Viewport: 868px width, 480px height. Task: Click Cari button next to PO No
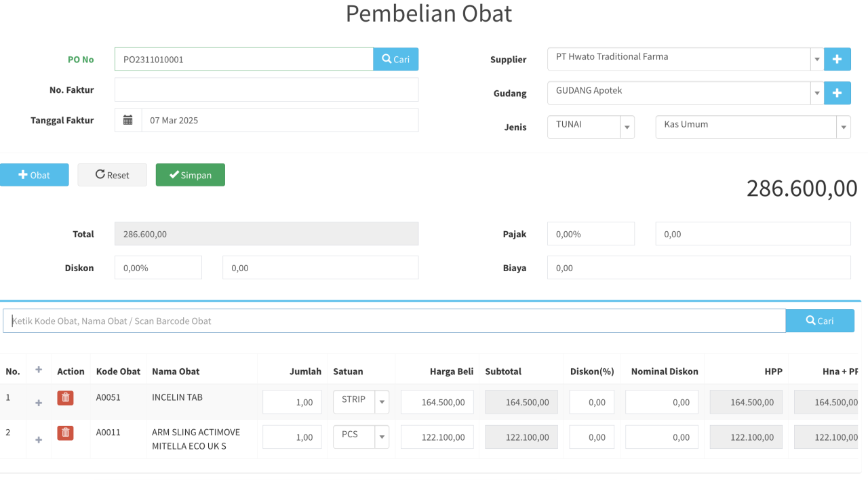click(395, 59)
